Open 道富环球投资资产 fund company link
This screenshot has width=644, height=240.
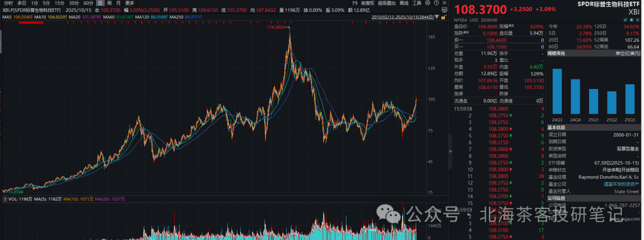coord(621,184)
